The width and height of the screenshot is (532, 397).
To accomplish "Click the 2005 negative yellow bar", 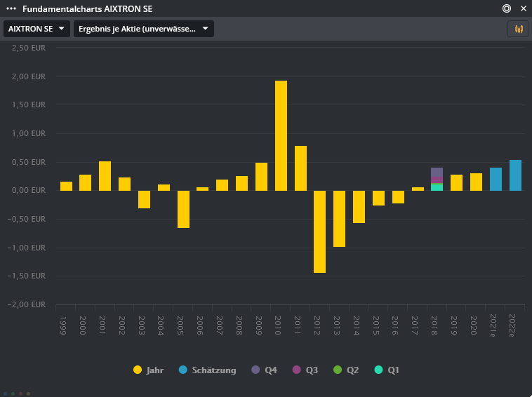I will 184,209.
